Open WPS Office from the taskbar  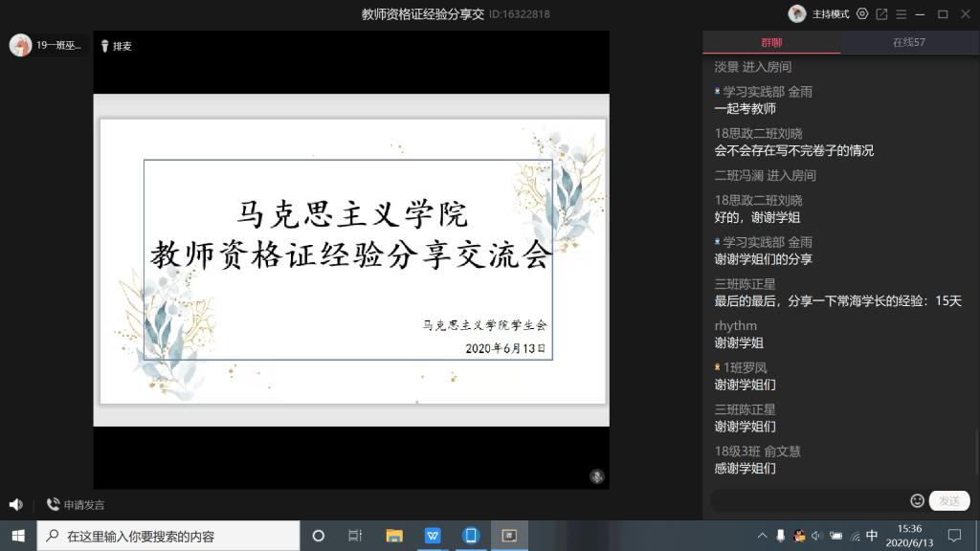tap(433, 536)
